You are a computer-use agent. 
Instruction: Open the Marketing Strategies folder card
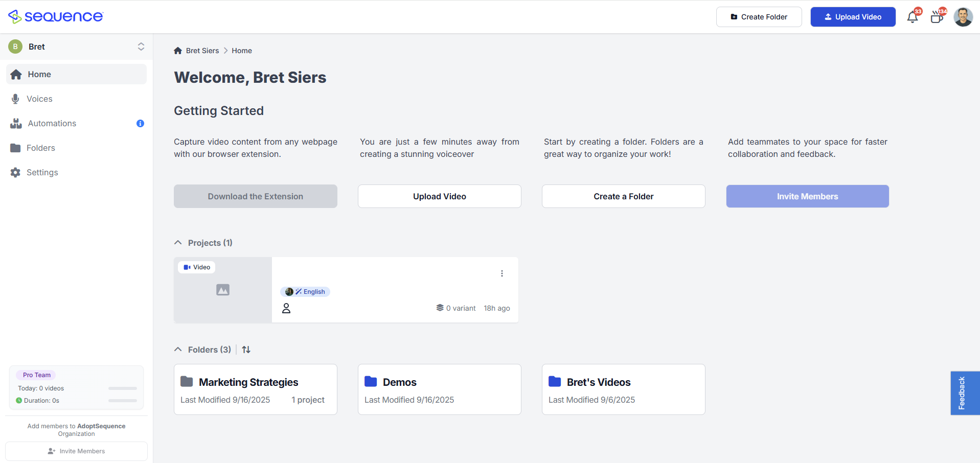pos(255,389)
